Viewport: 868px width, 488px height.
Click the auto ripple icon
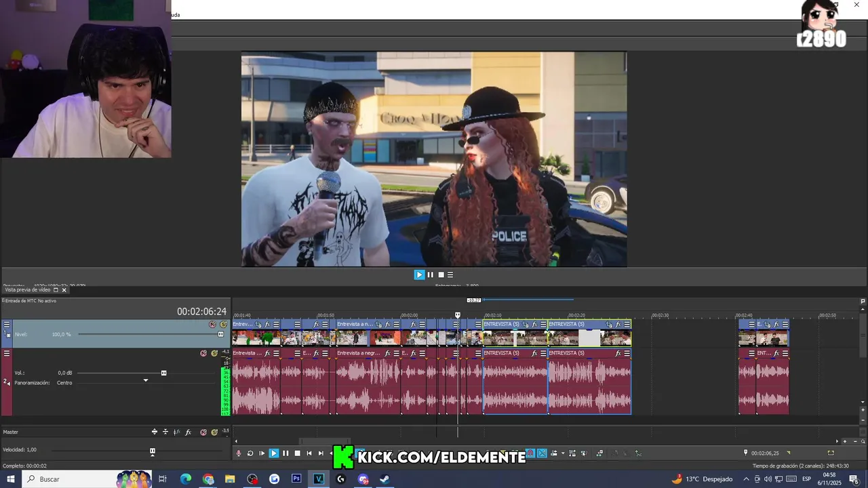(554, 453)
